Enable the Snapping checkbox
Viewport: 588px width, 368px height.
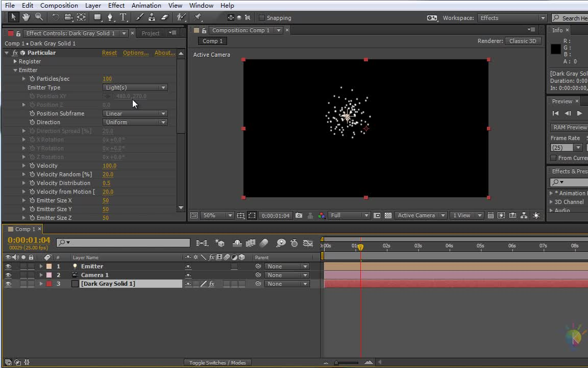tap(262, 18)
